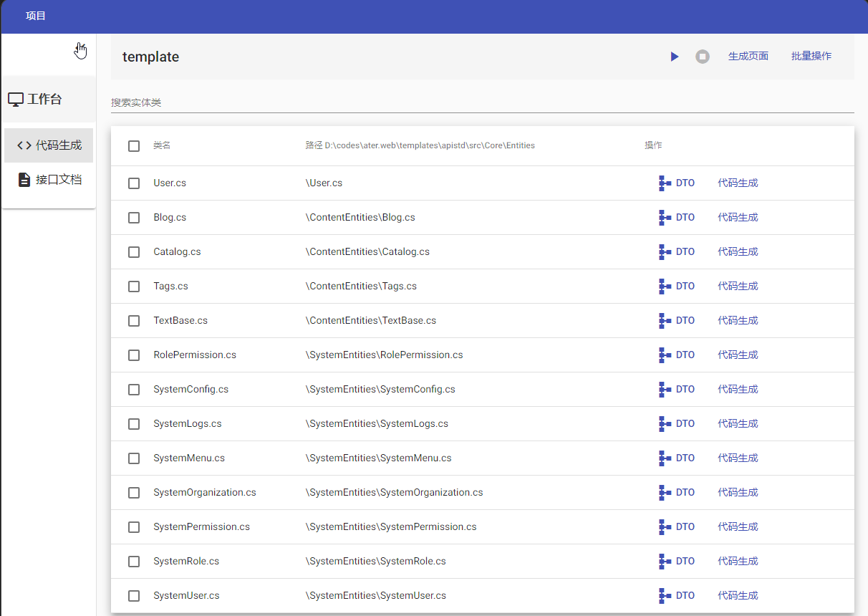The image size is (868, 616).
Task: Click path \SystemEntities\SystemOrganization.cs
Action: pyautogui.click(x=395, y=493)
